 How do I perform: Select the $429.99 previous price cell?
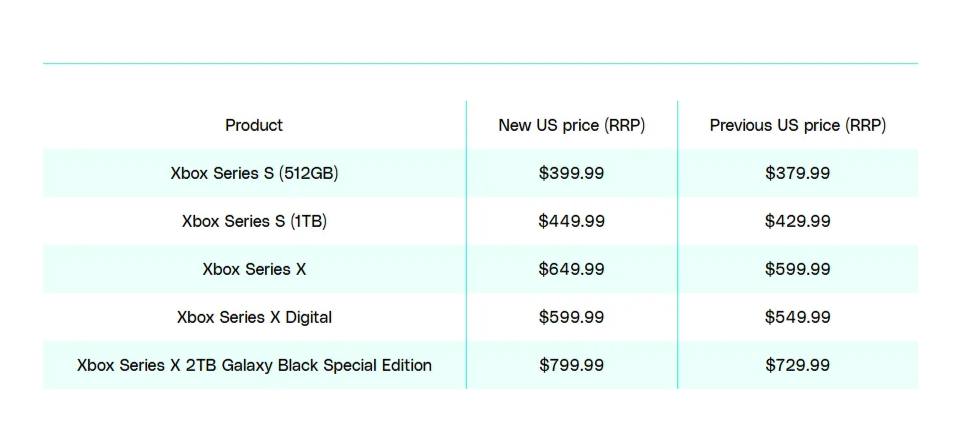(x=797, y=221)
